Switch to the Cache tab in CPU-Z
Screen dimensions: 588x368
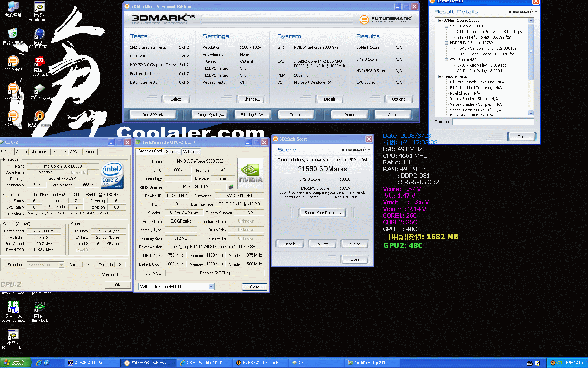21,152
